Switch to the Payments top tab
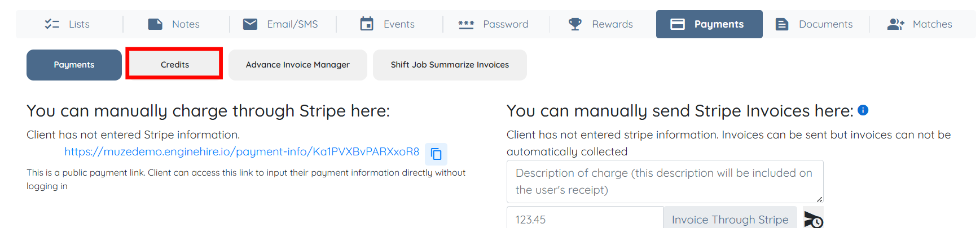 [709, 24]
